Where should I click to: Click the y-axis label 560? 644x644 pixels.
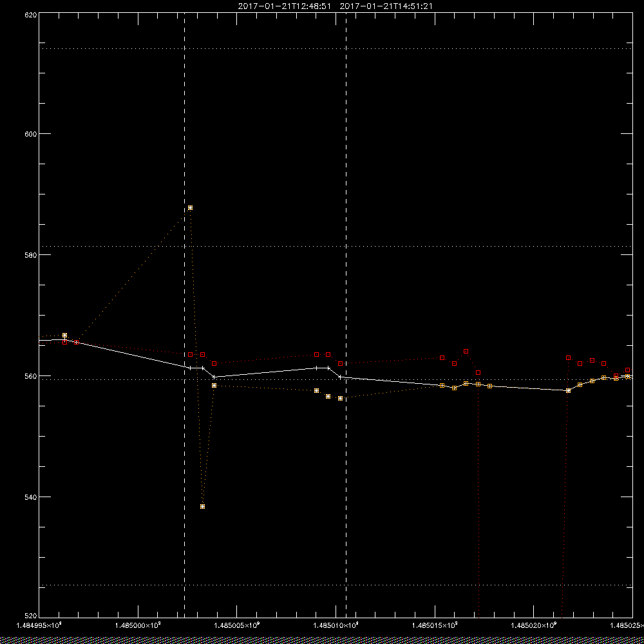31,376
